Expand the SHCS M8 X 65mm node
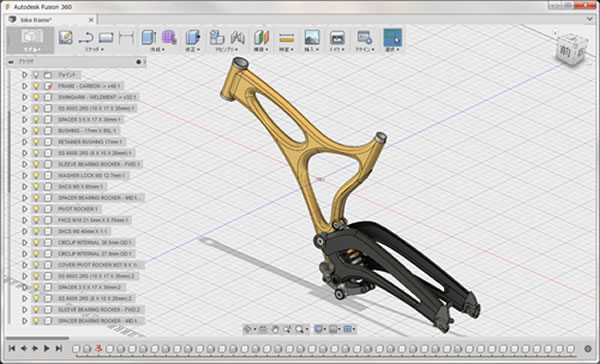 [x=24, y=186]
